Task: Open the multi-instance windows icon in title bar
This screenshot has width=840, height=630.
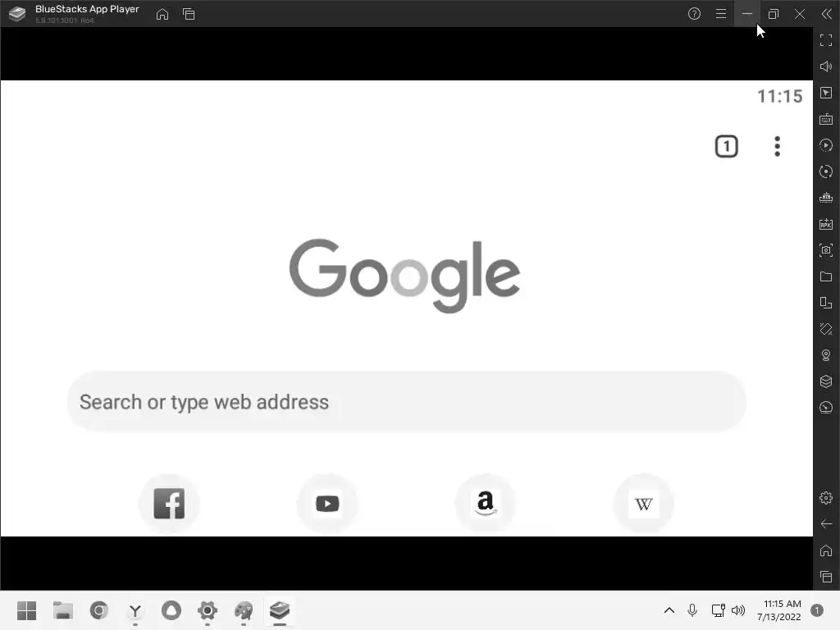Action: pyautogui.click(x=189, y=15)
